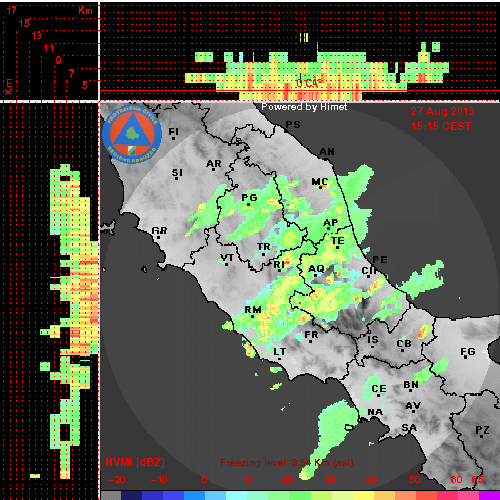Select the CB city label
Viewport: 500px width, 500px height.
404,344
